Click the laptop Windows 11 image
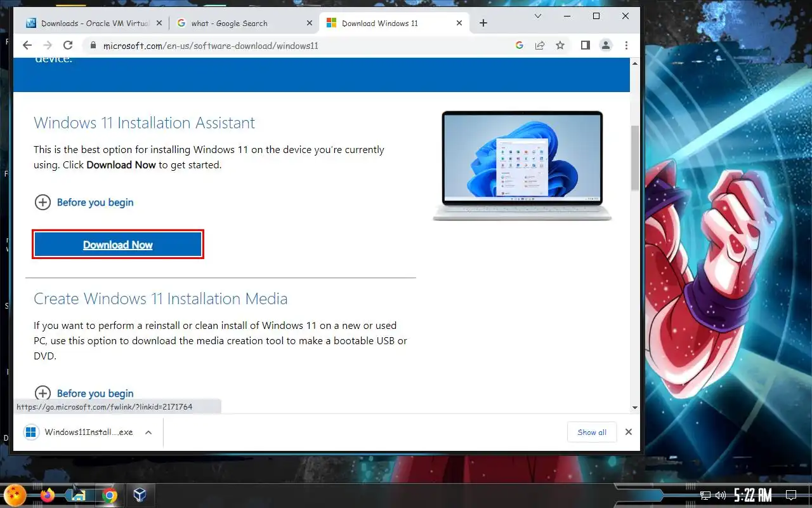Screen dimensions: 812x508 [522, 166]
